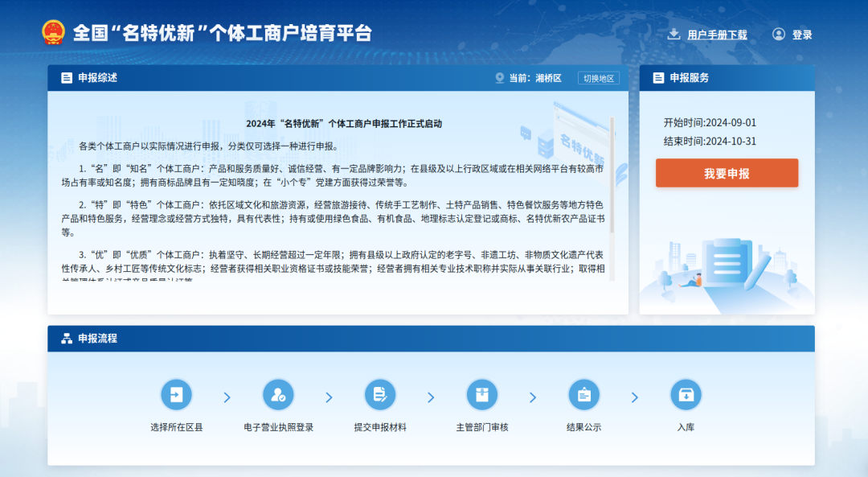Click the user manual download icon
Viewport: 868px width, 477px height.
tap(674, 34)
